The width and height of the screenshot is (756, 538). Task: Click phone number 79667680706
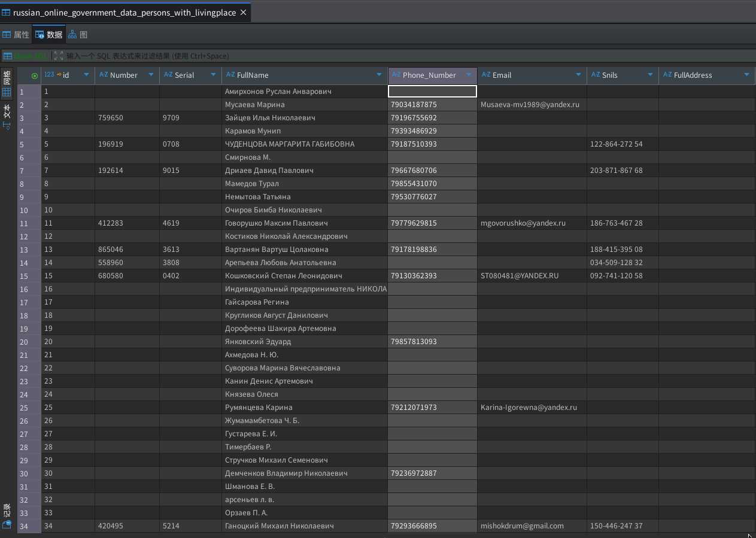click(414, 171)
